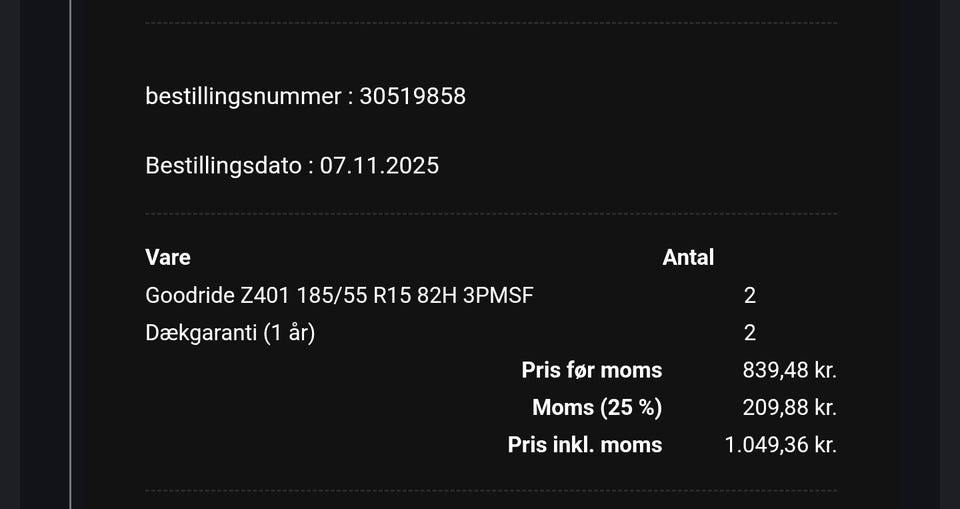
Task: Click the Bestillingsdato label
Action: click(223, 166)
